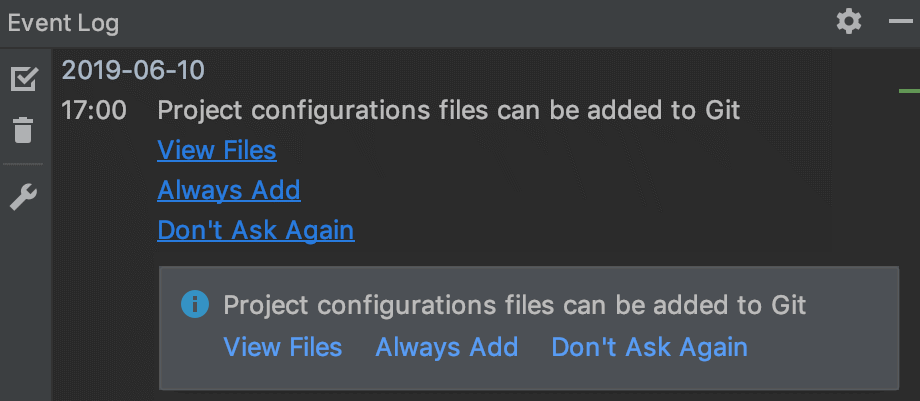Open View Files link in log entry
Screen dimensions: 920x401
click(x=216, y=150)
